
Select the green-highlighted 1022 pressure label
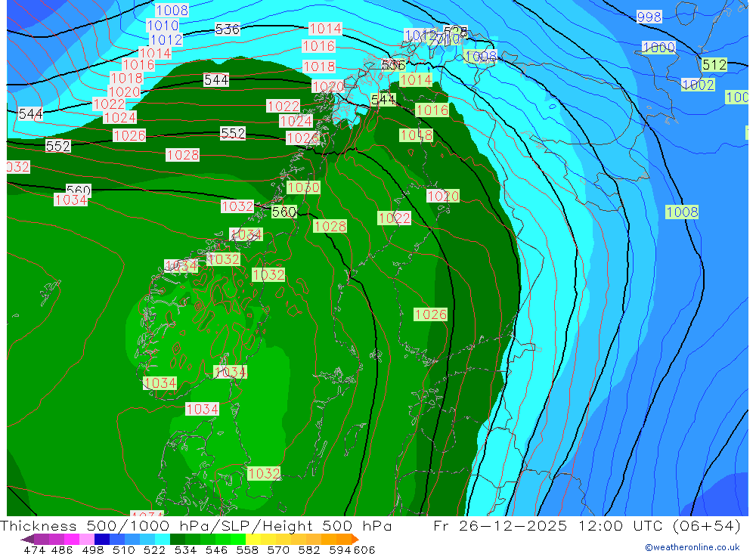tap(394, 218)
